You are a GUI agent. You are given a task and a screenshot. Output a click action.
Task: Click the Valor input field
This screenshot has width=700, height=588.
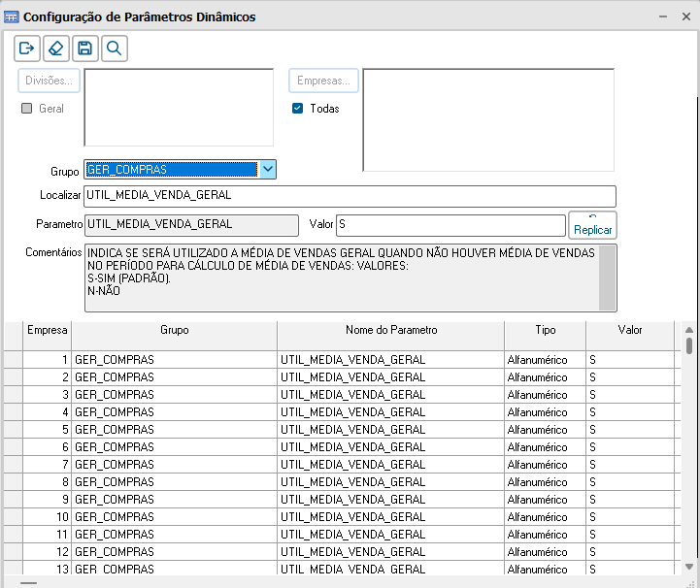[450, 225]
